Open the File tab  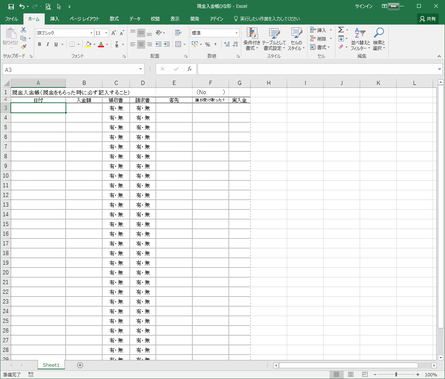11,19
